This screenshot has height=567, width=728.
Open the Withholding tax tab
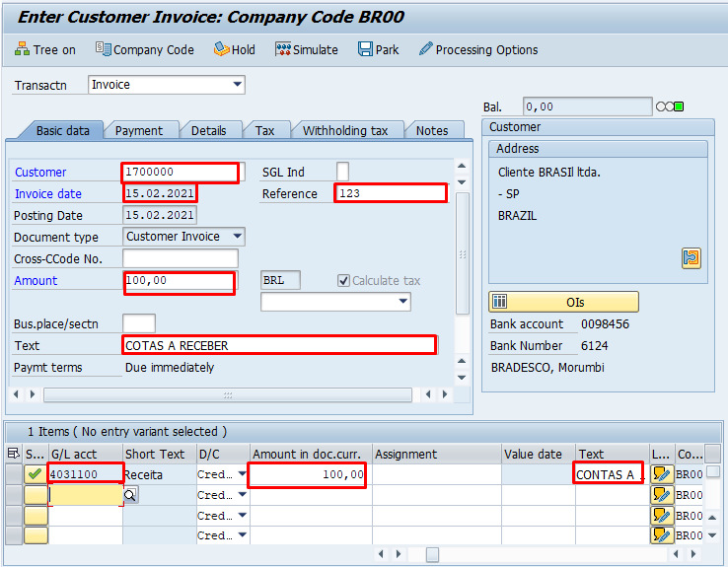point(344,130)
